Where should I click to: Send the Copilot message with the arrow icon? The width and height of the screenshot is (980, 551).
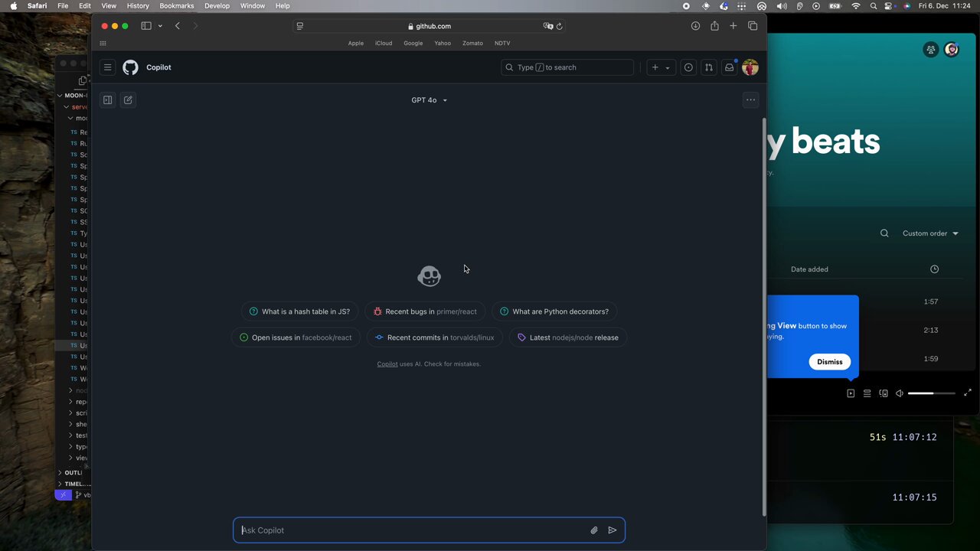(612, 530)
